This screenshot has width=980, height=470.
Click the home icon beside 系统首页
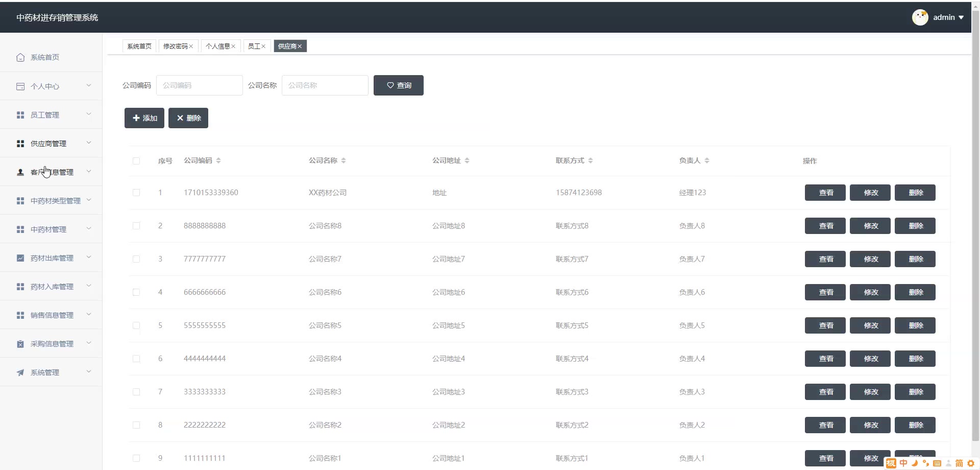tap(20, 57)
